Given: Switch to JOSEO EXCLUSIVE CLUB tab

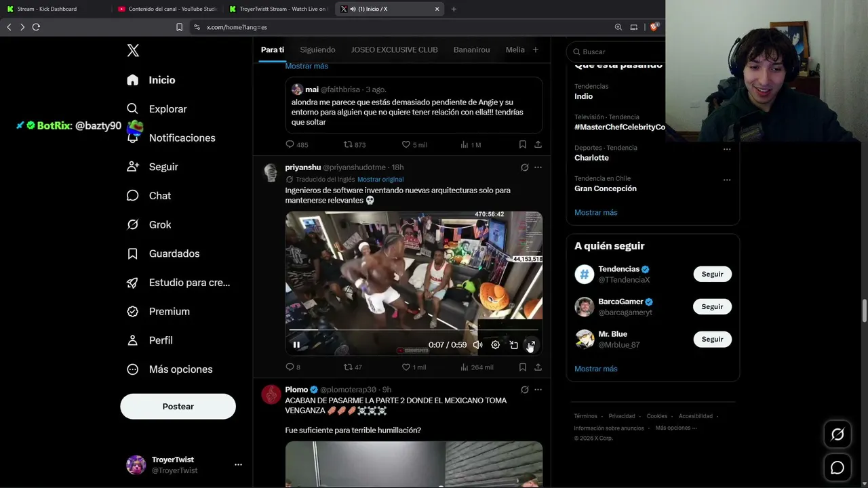Looking at the screenshot, I should pos(394,49).
